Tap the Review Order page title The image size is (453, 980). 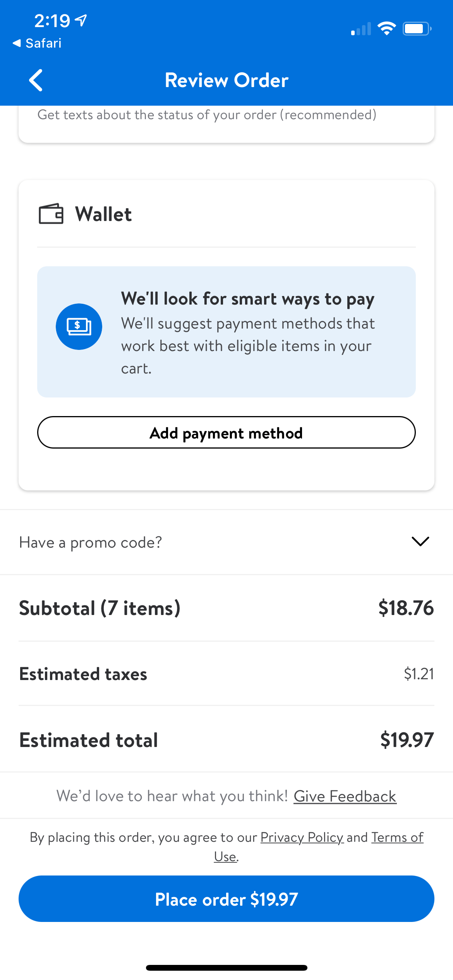[x=226, y=81]
